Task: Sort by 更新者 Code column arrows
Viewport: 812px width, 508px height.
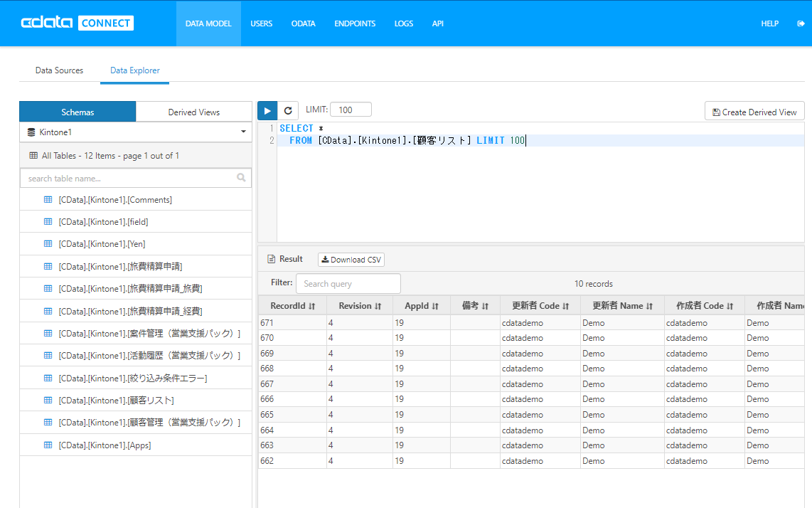Action: (x=565, y=307)
